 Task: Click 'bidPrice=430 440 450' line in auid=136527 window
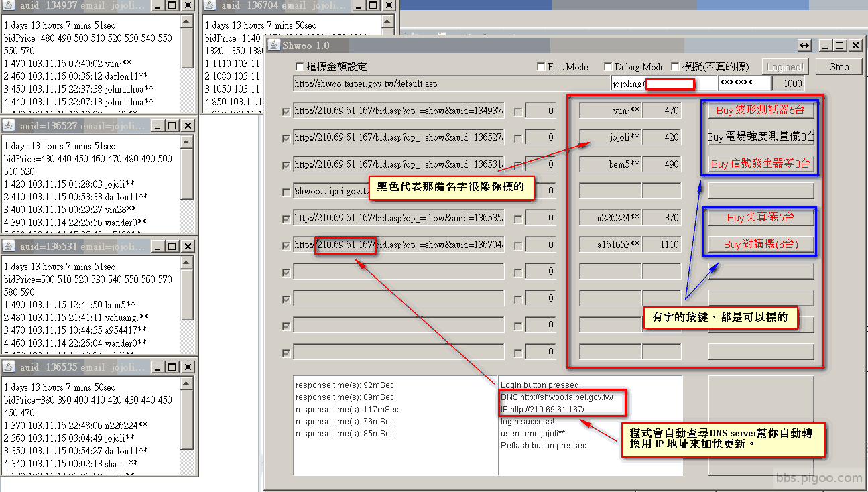click(88, 159)
